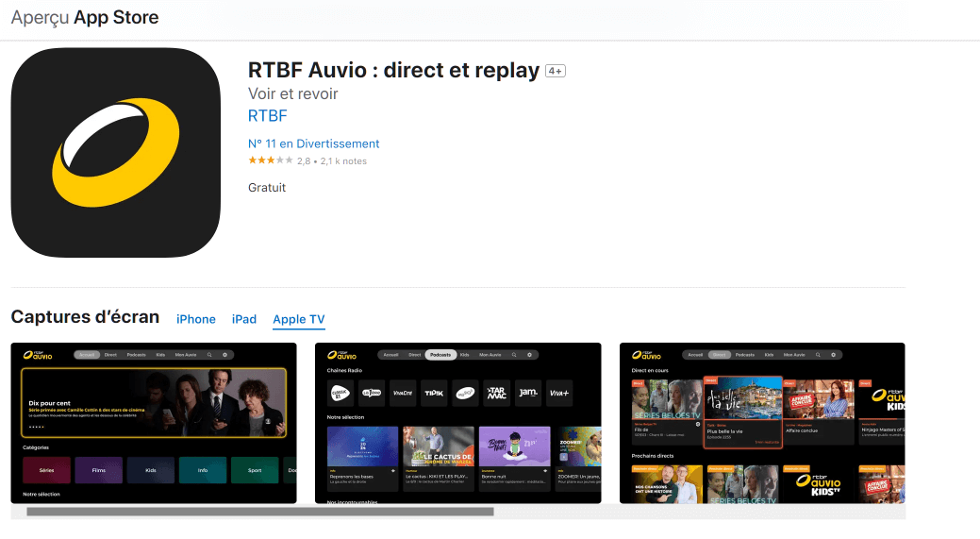This screenshot has width=980, height=539.
Task: Click the 2,1 k notes rating count
Action: [343, 161]
